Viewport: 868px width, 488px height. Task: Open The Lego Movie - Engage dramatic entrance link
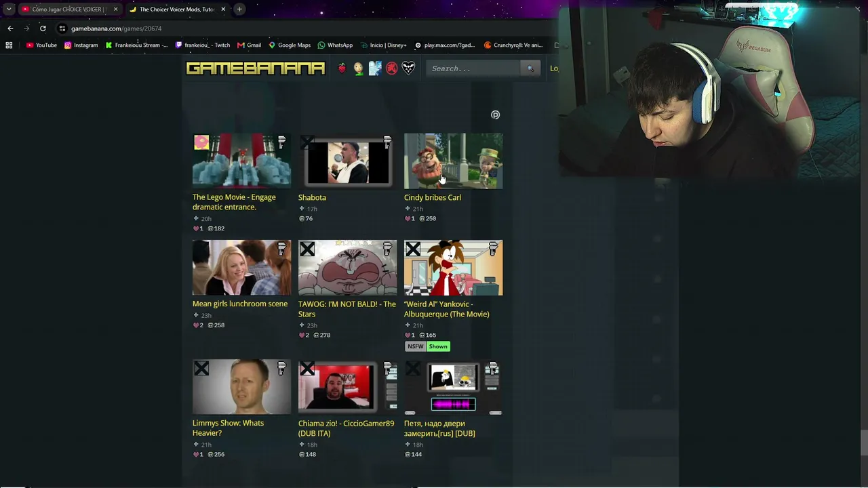tap(234, 202)
